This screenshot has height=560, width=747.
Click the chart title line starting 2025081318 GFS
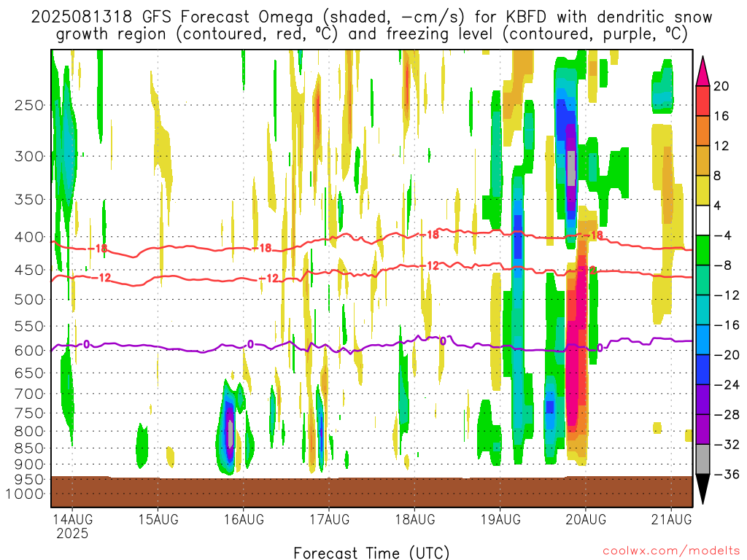(371, 17)
